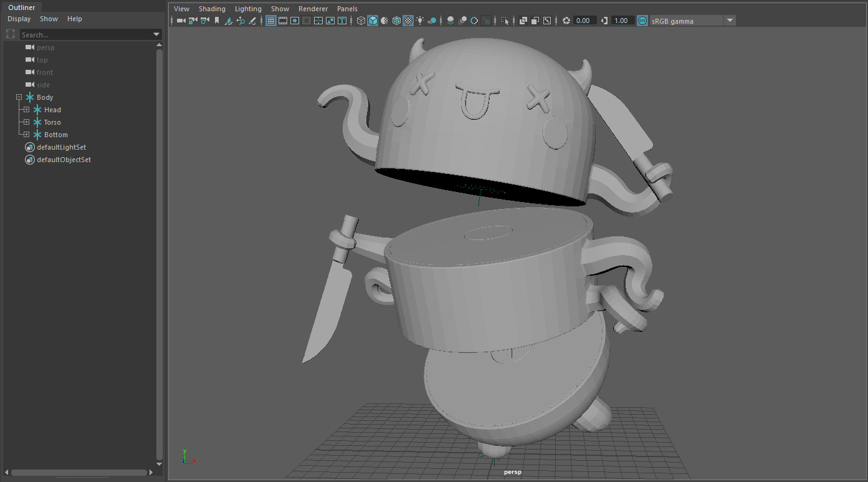Click the Outliner search field
The image size is (868, 482).
coord(86,34)
